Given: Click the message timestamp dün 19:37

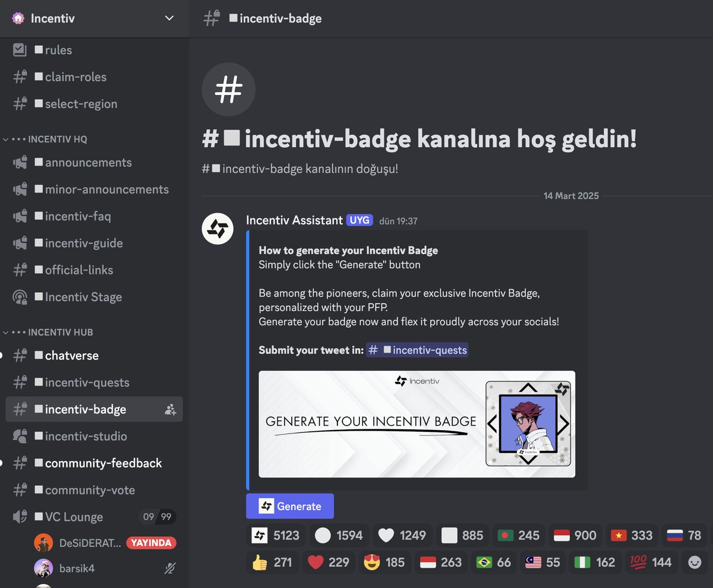Looking at the screenshot, I should (399, 221).
